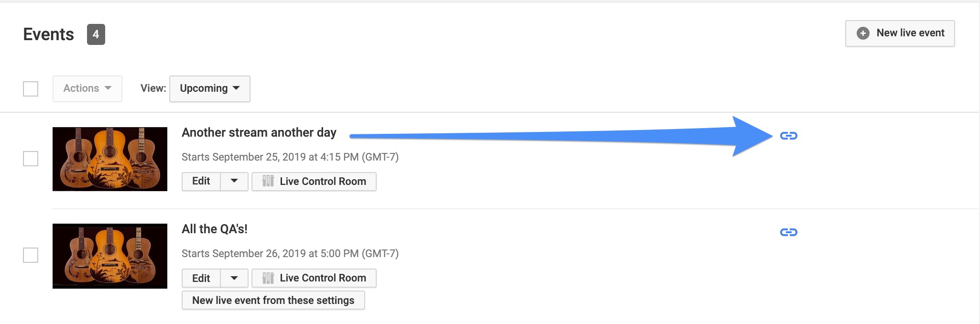Click mixer icon in second Live Control Room
Viewport: 980px width, 324px height.
coord(268,278)
